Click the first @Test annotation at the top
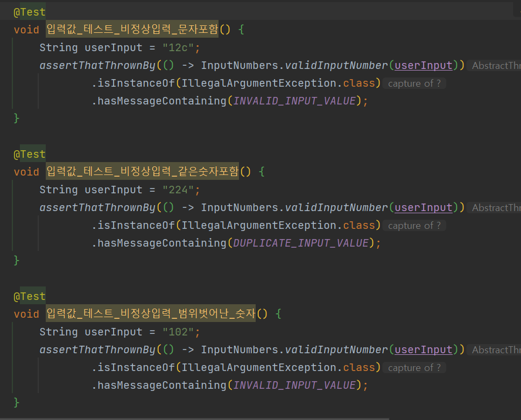 tap(30, 12)
